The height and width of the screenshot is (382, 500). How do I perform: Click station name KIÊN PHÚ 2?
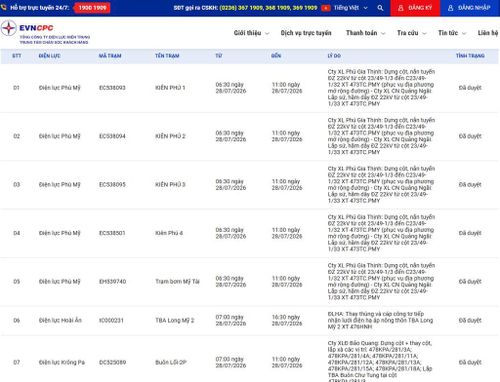(170, 136)
